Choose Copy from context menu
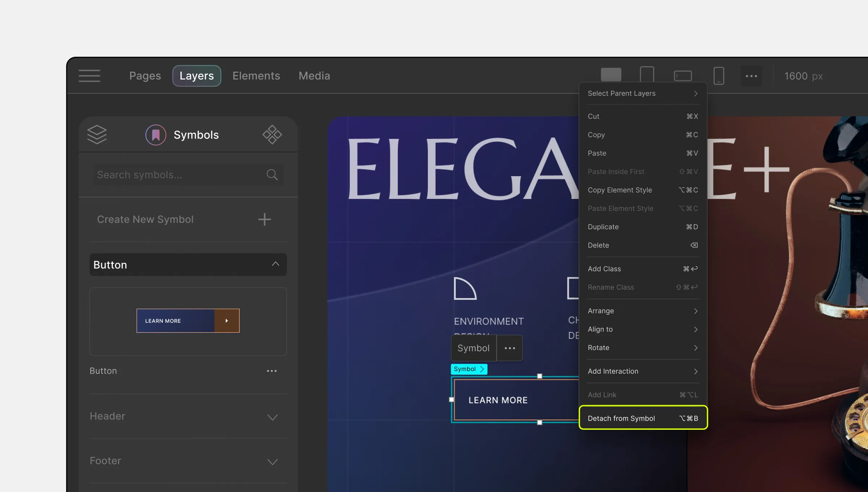Screen dimensions: 868x492 (x=643, y=135)
